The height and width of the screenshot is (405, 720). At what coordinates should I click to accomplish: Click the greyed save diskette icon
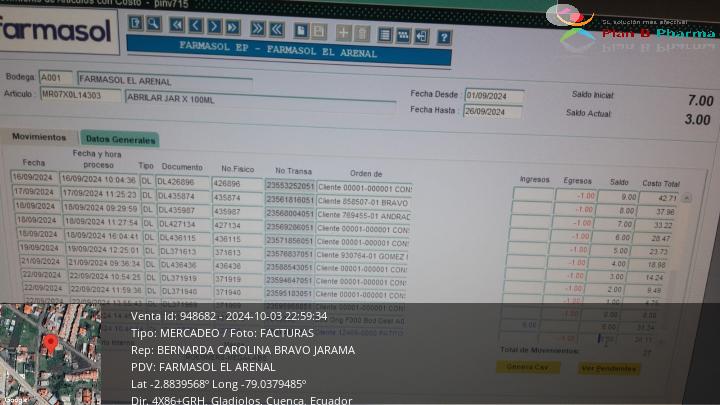[319, 32]
